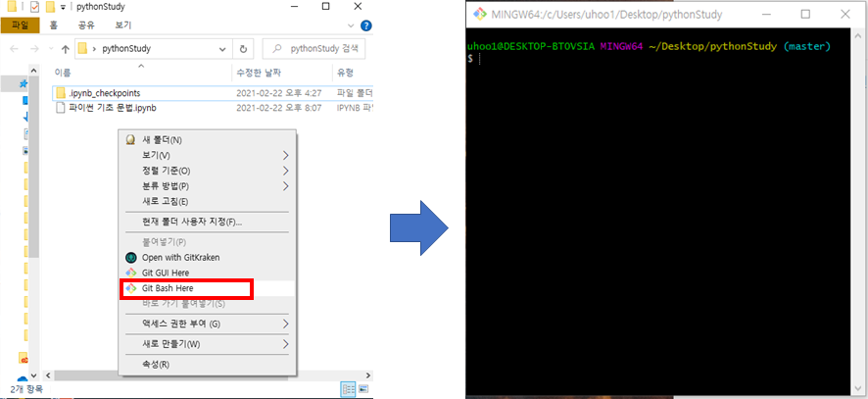The image size is (868, 399).
Task: Click the .ipynb_checkpoints folder icon
Action: coord(61,92)
